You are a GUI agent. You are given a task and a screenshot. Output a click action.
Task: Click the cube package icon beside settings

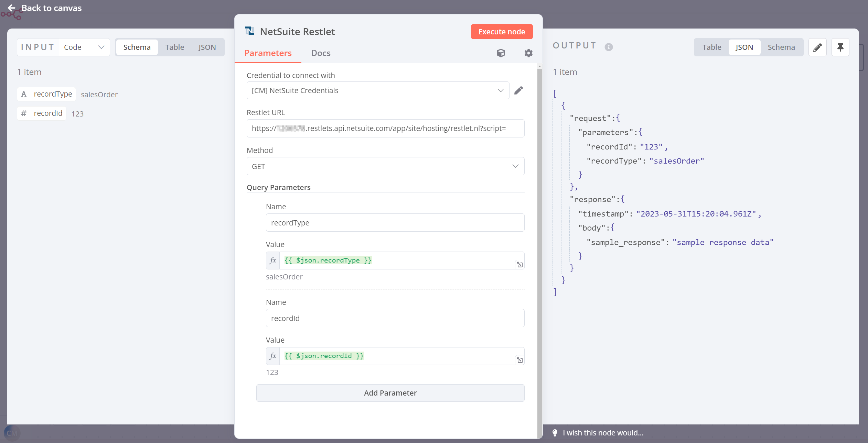click(x=501, y=53)
